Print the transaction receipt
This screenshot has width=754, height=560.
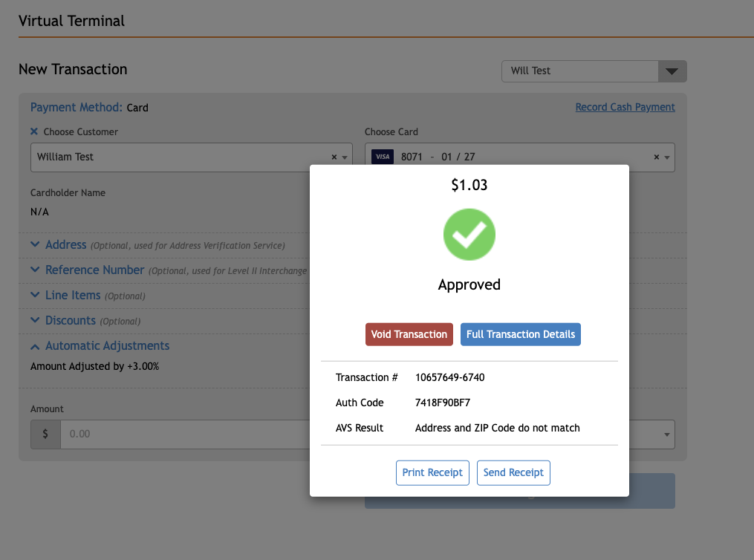pos(432,472)
